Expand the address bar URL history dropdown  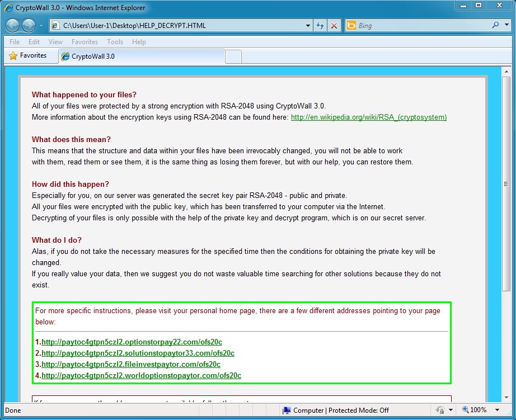308,26
